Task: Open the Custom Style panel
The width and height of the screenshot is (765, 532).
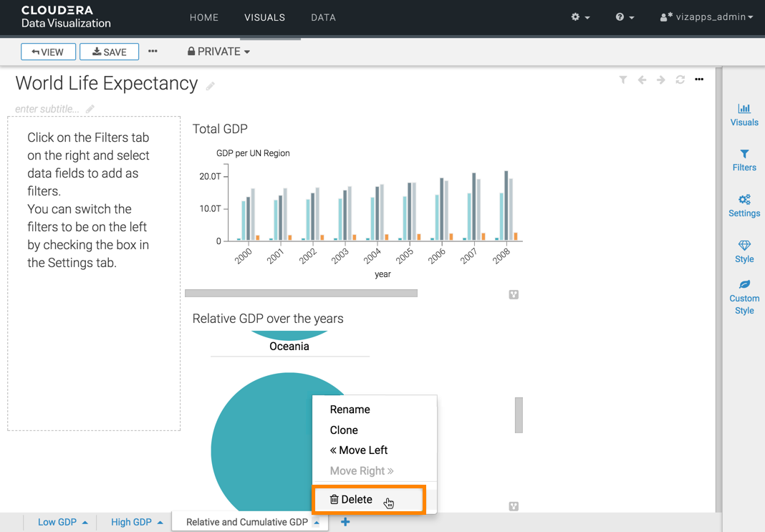Action: pyautogui.click(x=744, y=297)
